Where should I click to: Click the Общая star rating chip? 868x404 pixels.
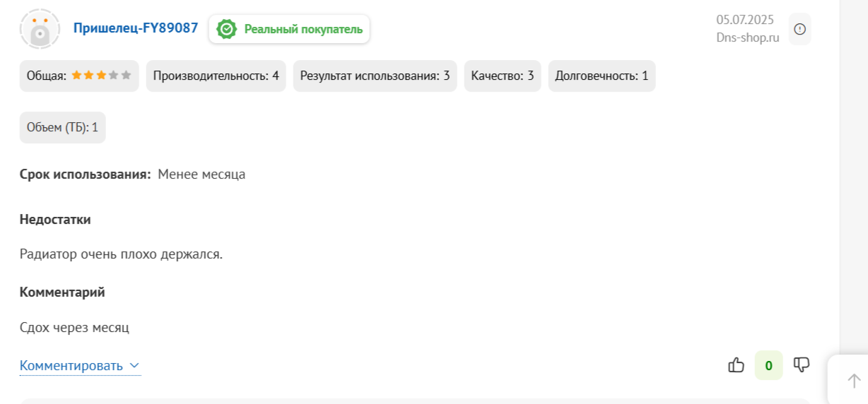[x=79, y=76]
